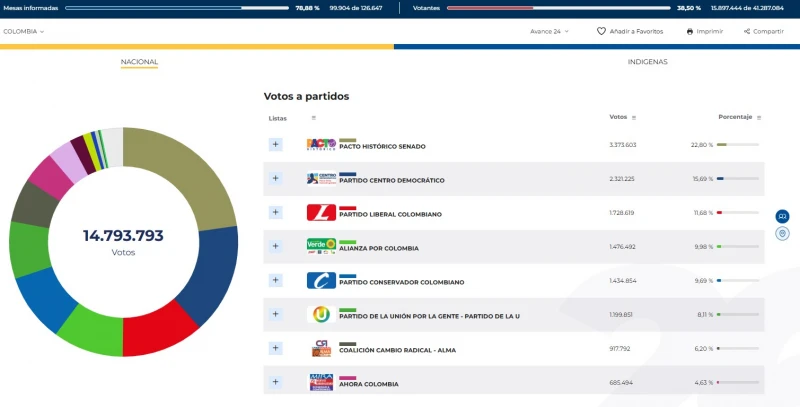
Task: Click the 38,50 % votantes value
Action: (x=689, y=8)
